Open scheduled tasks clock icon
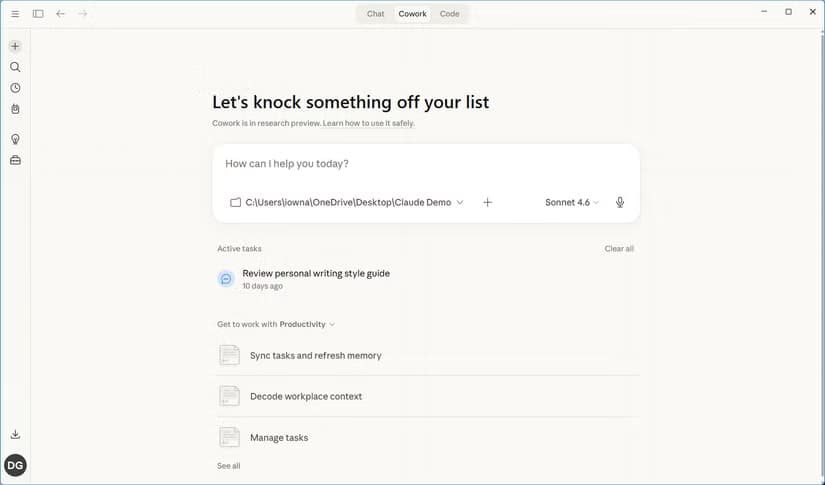This screenshot has width=825, height=485. (x=15, y=88)
